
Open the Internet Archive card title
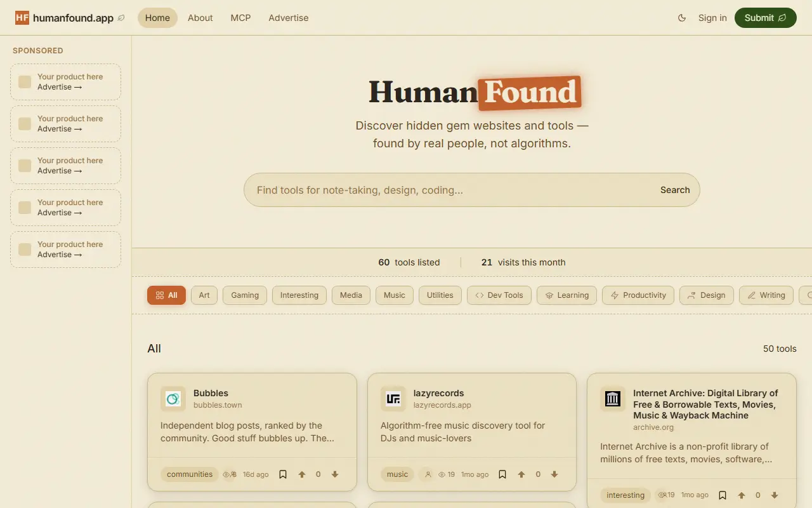click(x=705, y=404)
